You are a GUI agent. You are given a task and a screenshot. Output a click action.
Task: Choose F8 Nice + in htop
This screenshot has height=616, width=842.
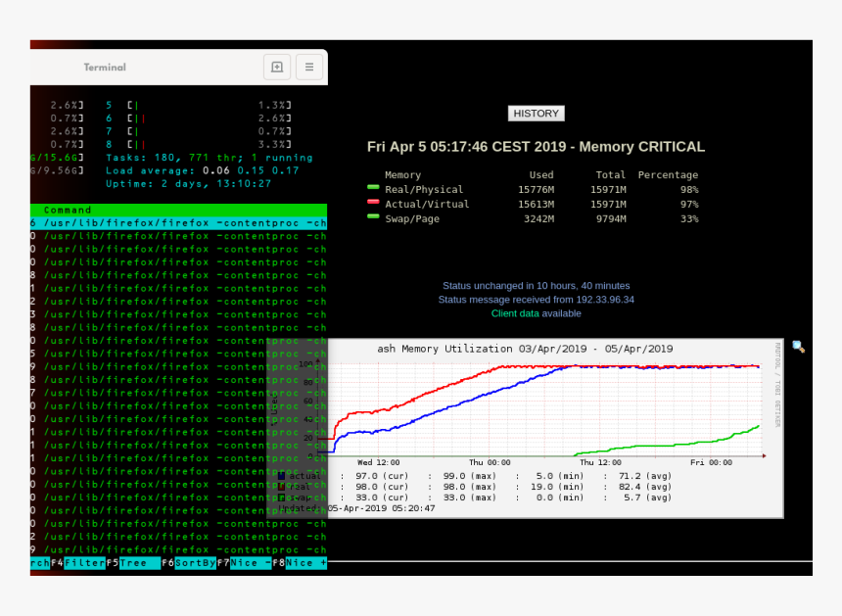tap(300, 563)
